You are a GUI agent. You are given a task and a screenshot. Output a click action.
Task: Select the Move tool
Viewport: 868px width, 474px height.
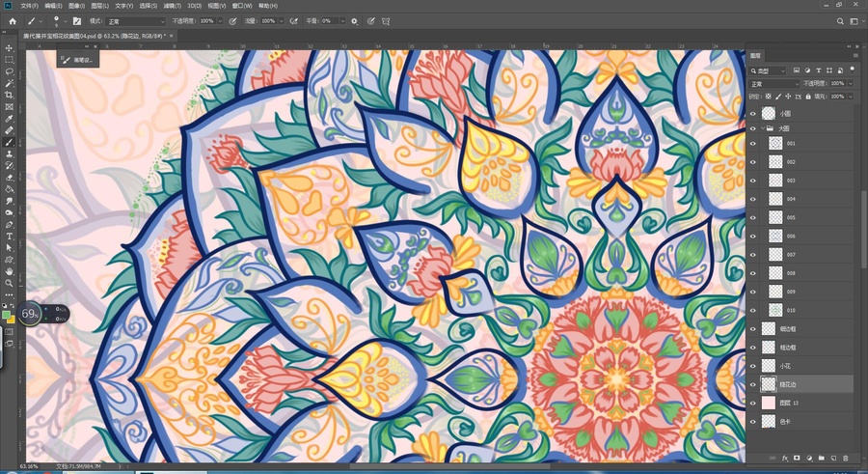9,47
